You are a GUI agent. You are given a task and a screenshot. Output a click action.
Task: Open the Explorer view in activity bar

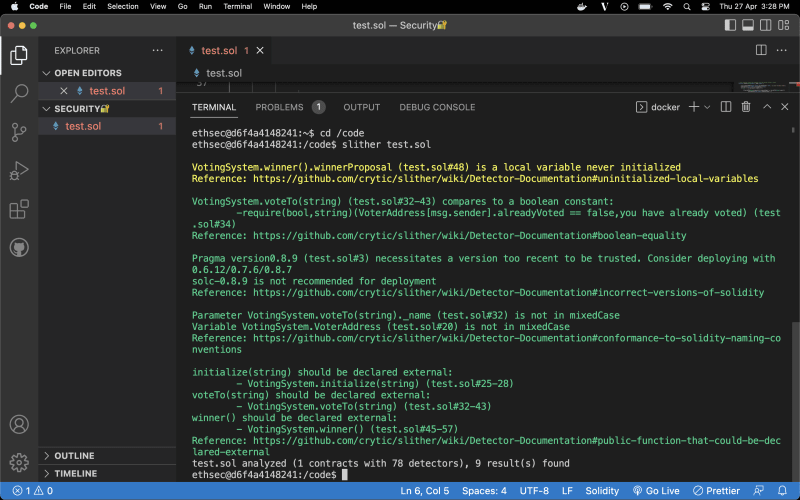pos(19,55)
